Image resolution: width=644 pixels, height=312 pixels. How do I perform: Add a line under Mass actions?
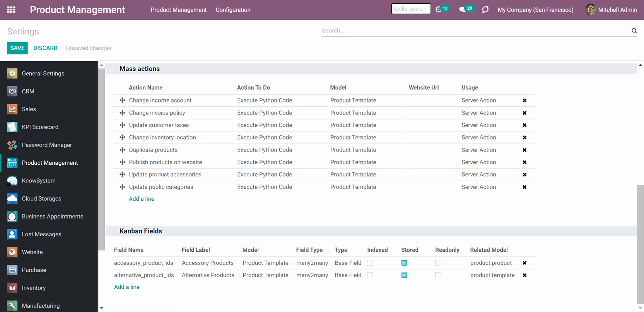[142, 199]
